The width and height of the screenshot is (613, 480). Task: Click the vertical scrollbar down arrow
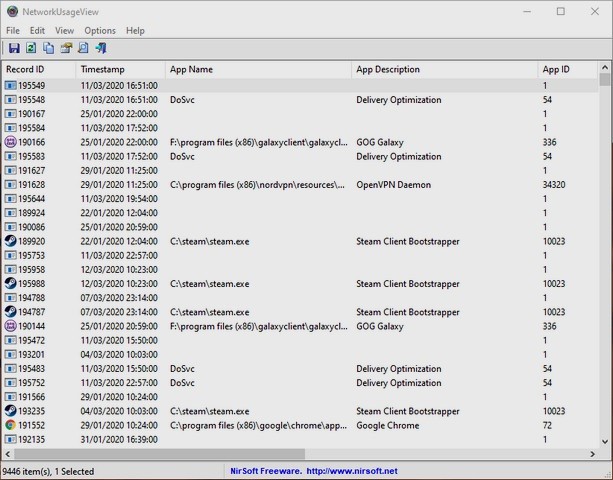pos(605,442)
